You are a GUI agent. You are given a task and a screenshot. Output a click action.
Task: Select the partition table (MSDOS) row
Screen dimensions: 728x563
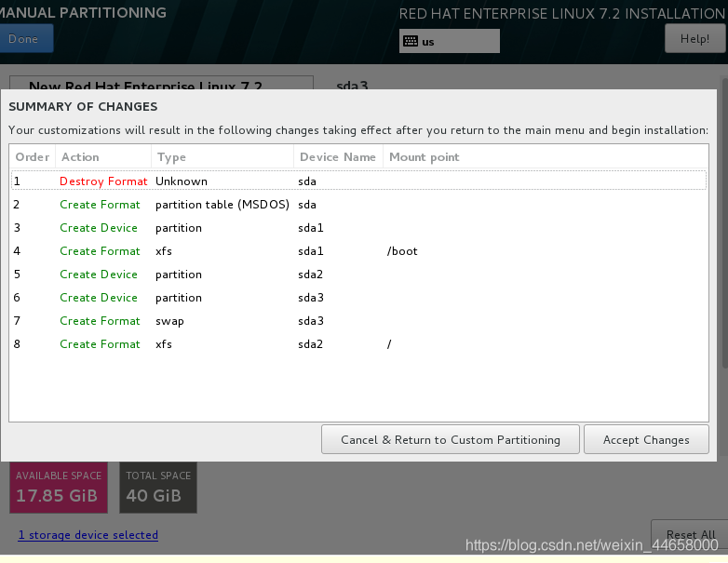coord(359,204)
